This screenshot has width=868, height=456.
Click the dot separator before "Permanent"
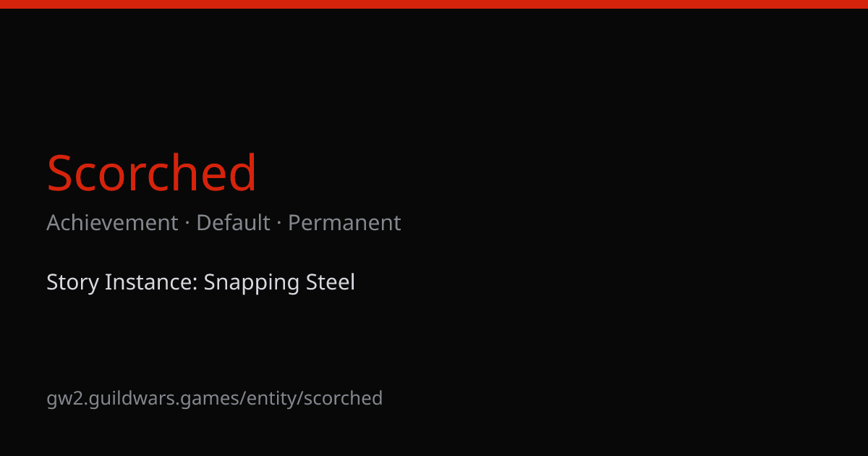pyautogui.click(x=279, y=224)
